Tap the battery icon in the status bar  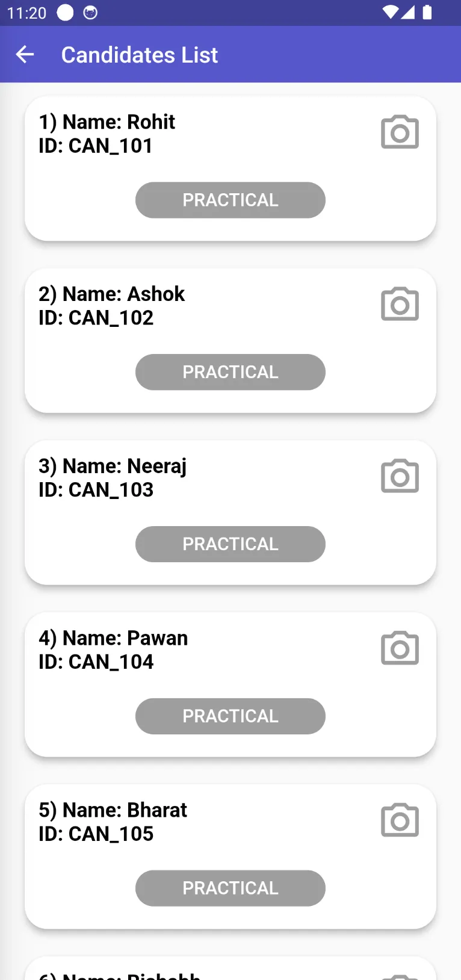pyautogui.click(x=427, y=12)
